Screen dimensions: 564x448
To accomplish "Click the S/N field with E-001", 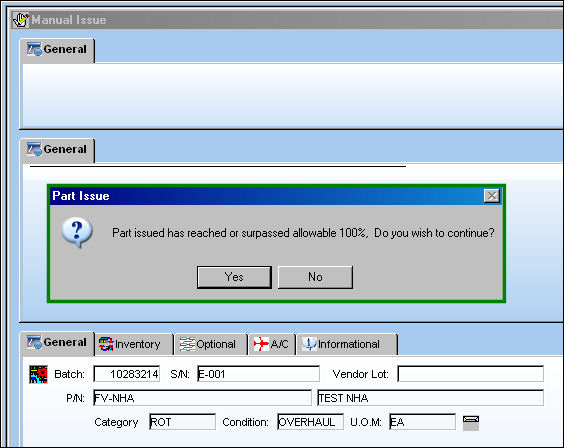I will click(x=258, y=374).
